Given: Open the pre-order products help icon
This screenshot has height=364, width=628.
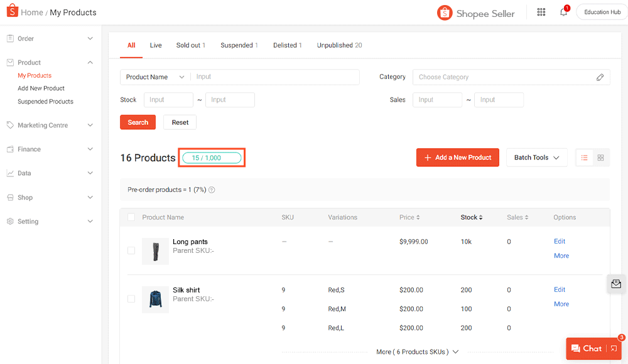Looking at the screenshot, I should pos(212,190).
